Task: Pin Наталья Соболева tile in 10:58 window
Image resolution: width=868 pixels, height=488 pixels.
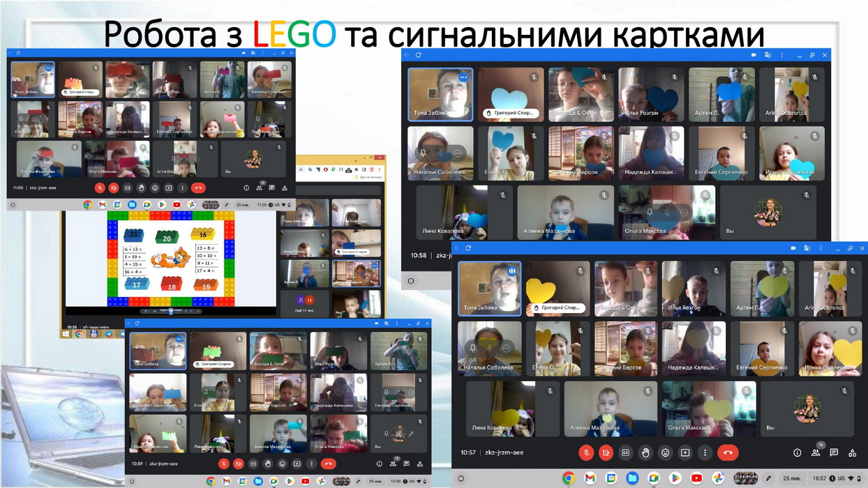Action: coord(423,153)
